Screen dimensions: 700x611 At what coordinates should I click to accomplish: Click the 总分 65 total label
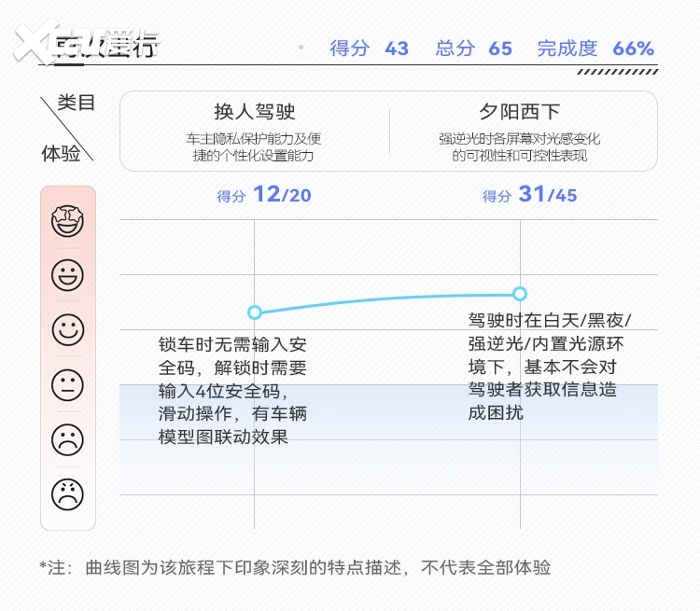point(473,49)
